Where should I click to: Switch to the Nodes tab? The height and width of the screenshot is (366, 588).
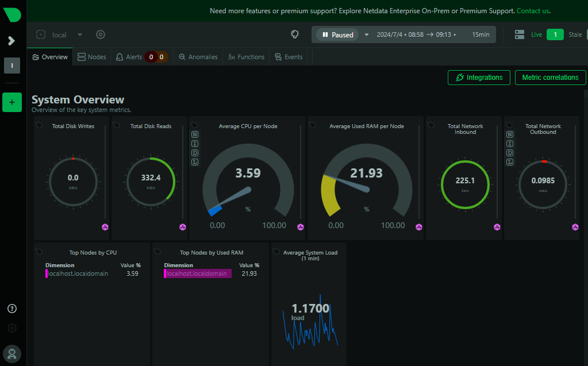pyautogui.click(x=92, y=57)
